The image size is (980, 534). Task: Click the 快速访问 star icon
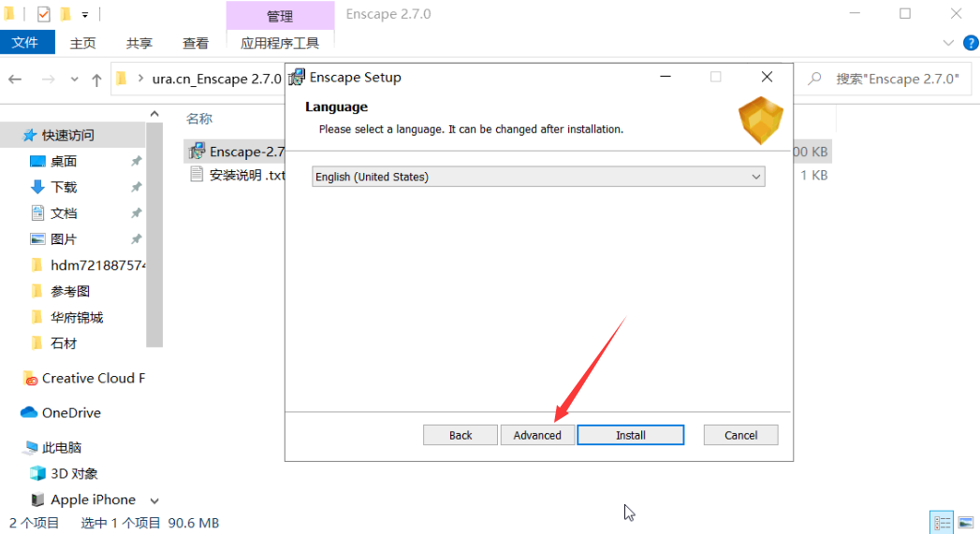click(x=29, y=135)
